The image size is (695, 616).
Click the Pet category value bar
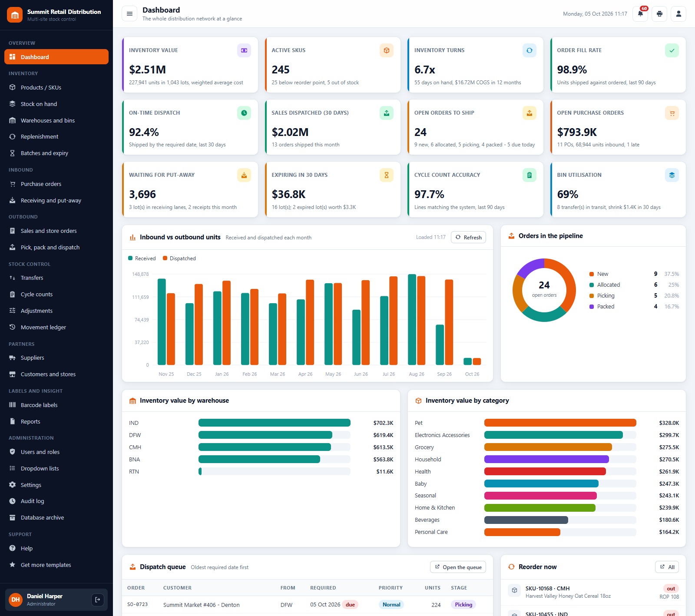560,423
